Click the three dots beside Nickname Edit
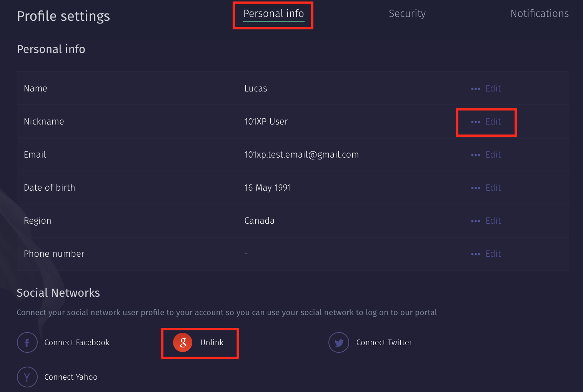The image size is (583, 392). 476,122
